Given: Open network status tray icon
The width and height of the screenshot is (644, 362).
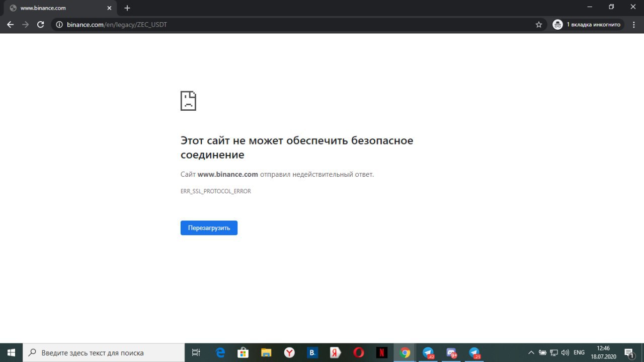Looking at the screenshot, I should click(554, 352).
